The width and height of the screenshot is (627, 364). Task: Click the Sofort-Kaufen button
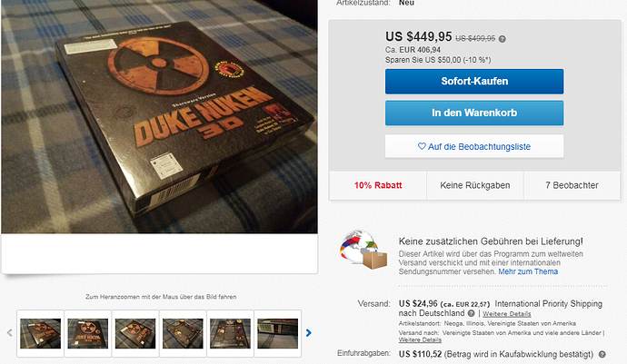pos(474,82)
